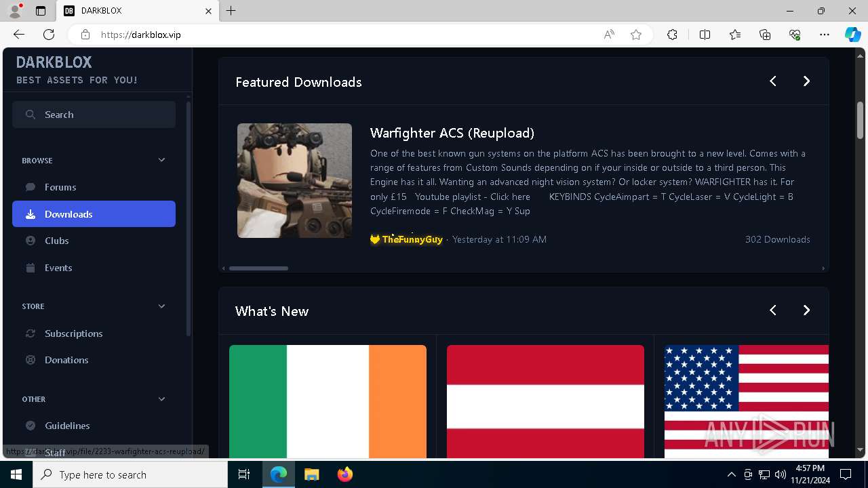Click the DARKBLOX site logo
Image resolution: width=868 pixels, height=488 pixels.
tap(54, 62)
